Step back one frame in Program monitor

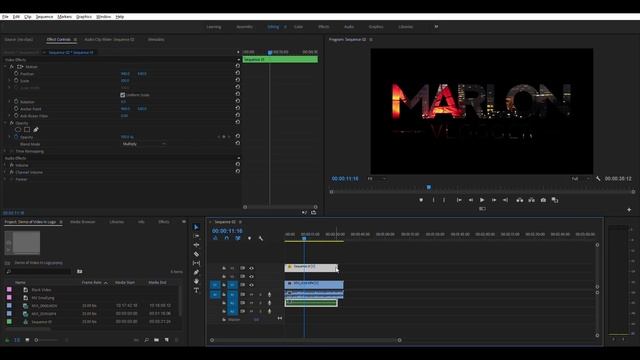click(471, 200)
